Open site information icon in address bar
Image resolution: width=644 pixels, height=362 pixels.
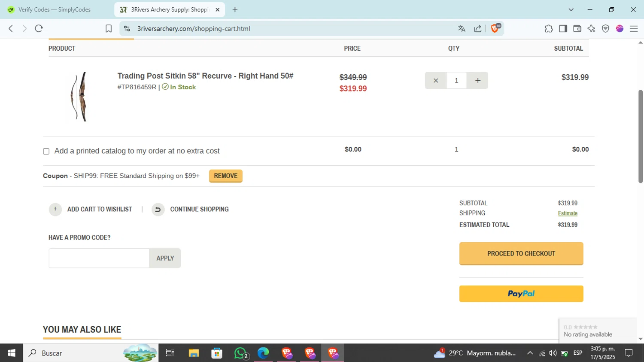pyautogui.click(x=127, y=29)
